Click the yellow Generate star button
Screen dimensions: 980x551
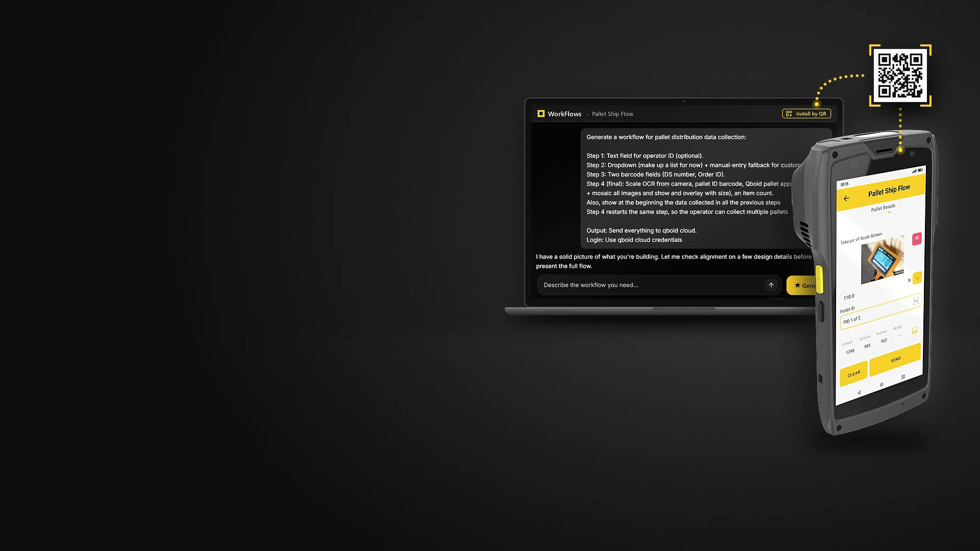[x=802, y=285]
